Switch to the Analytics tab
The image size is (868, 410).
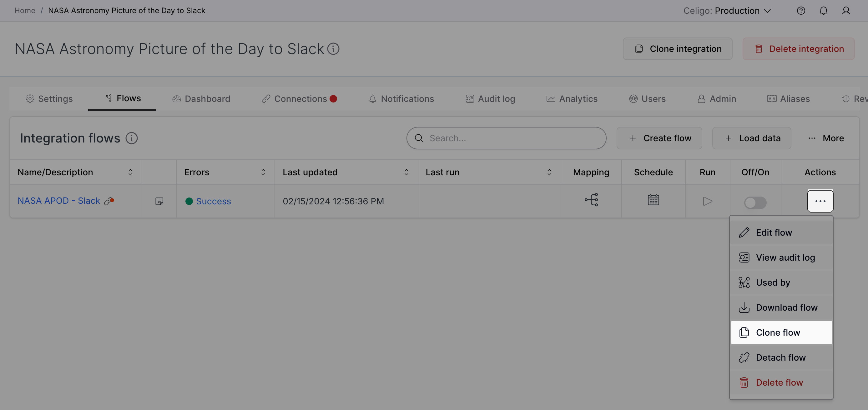pyautogui.click(x=572, y=99)
